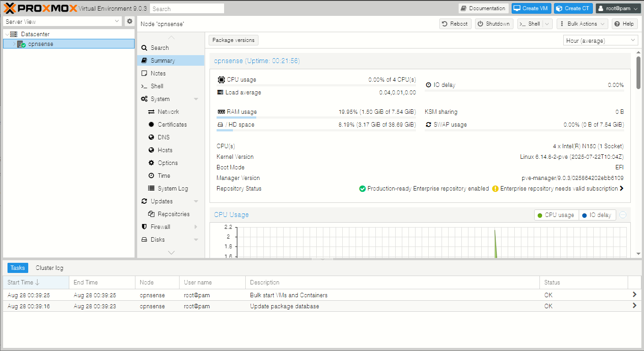
Task: Click the Create VM button
Action: 531,8
